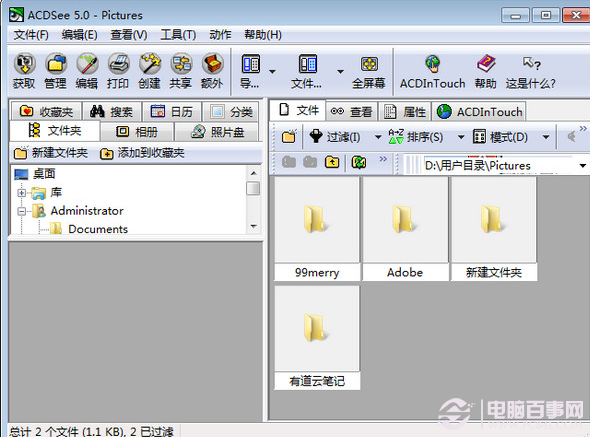The image size is (590, 437).
Task: Click the folder tree scrollbar down arrow
Action: pos(253,226)
